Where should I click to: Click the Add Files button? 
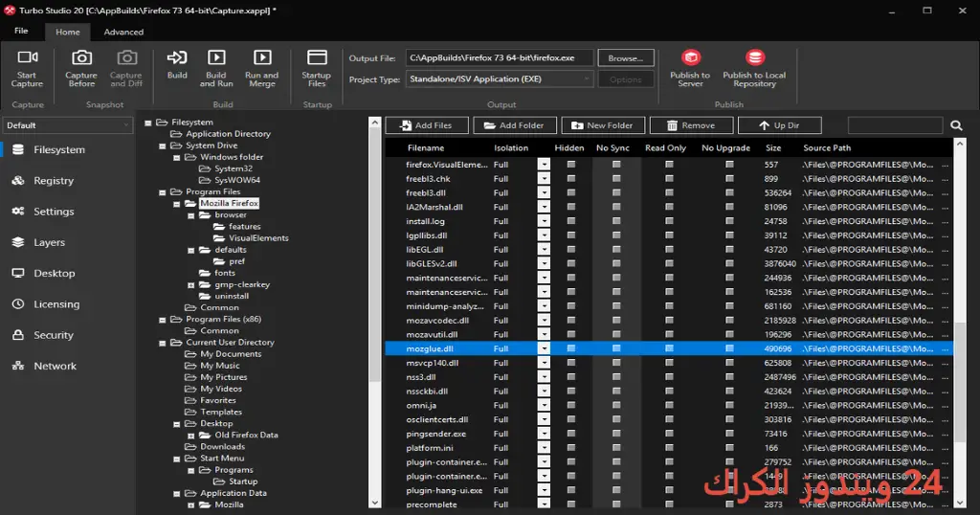tap(427, 125)
